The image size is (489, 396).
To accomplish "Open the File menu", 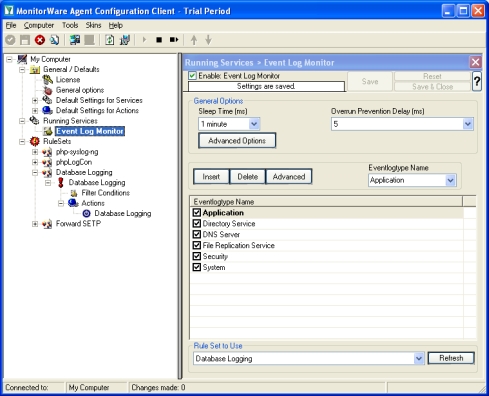I will [11, 25].
